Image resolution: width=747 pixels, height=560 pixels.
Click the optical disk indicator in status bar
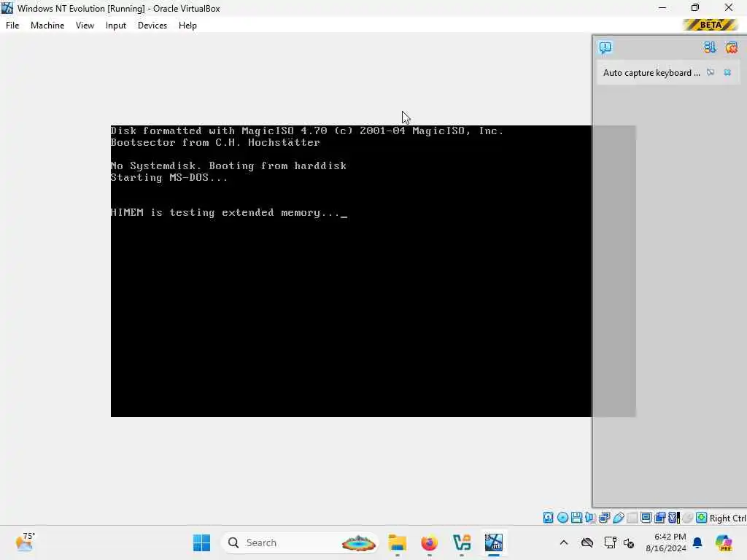pyautogui.click(x=562, y=518)
